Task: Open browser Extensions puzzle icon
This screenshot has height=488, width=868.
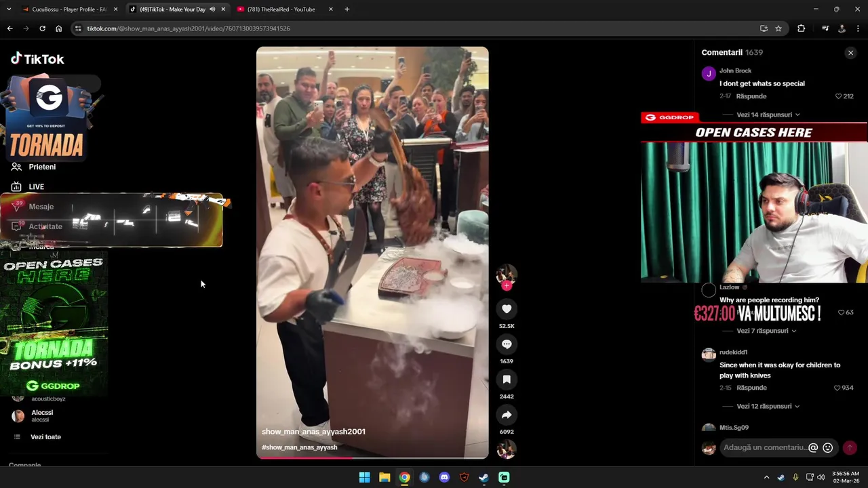Action: coord(801,28)
